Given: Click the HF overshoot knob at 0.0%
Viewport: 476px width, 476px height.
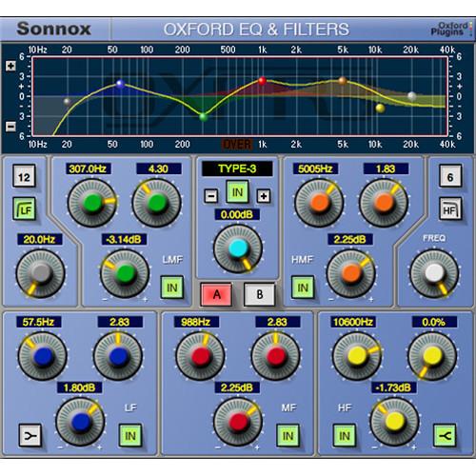Looking at the screenshot, I should pos(432,356).
